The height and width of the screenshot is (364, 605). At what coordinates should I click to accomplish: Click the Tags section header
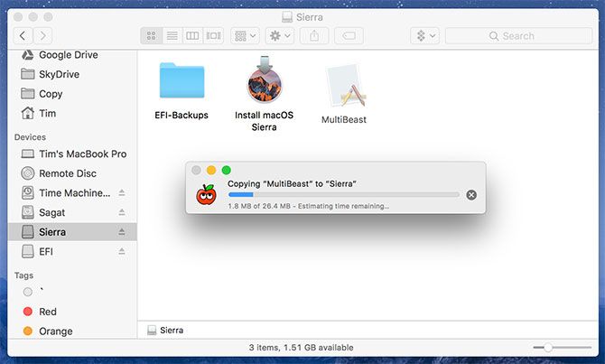click(23, 275)
